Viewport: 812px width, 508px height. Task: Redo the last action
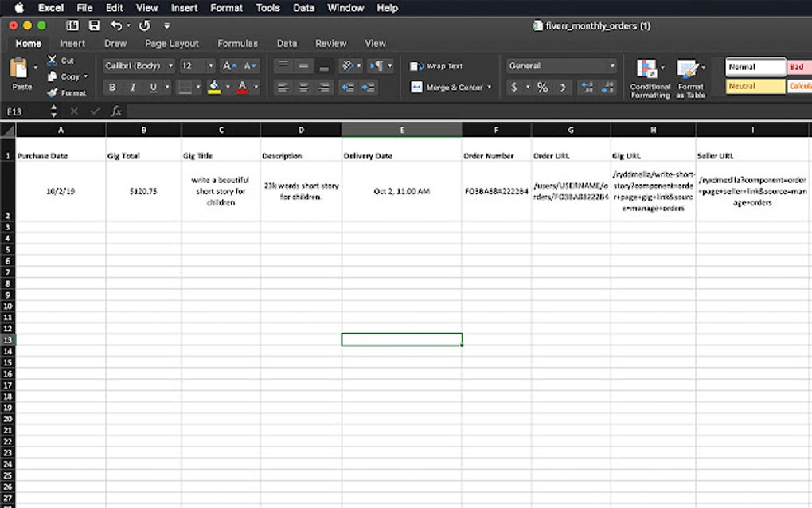(144, 25)
